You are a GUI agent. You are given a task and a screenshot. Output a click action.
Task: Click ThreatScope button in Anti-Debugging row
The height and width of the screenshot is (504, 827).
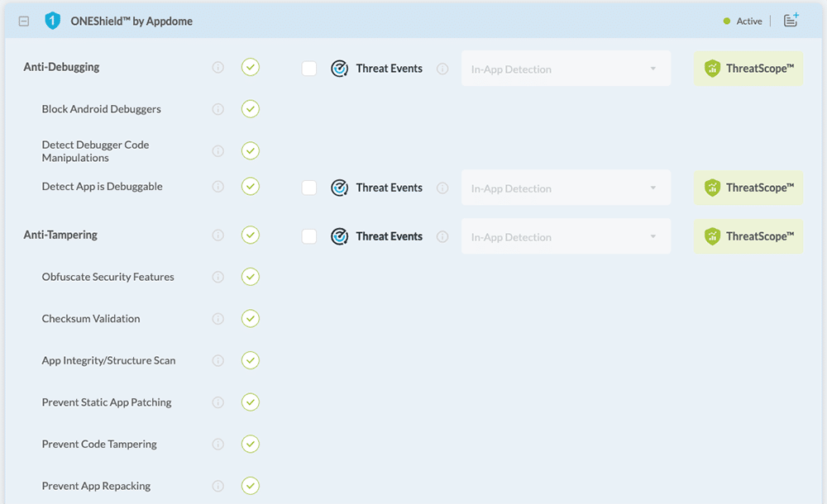coord(748,69)
